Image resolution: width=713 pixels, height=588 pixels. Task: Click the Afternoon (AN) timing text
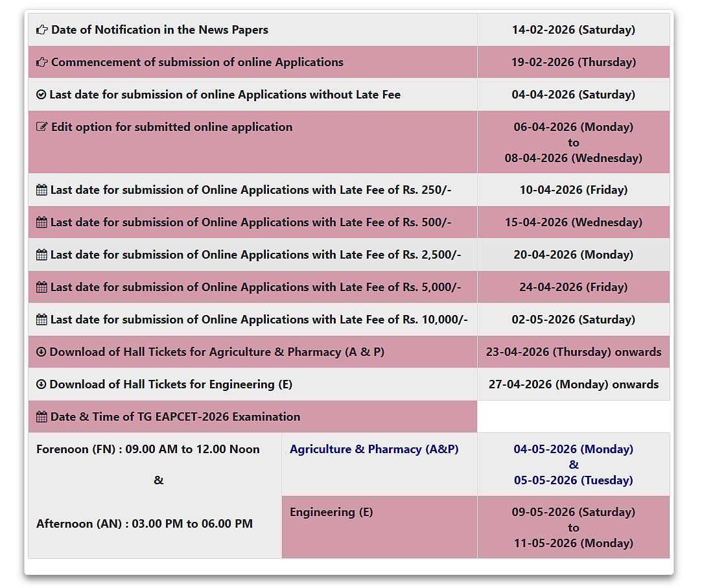(145, 524)
